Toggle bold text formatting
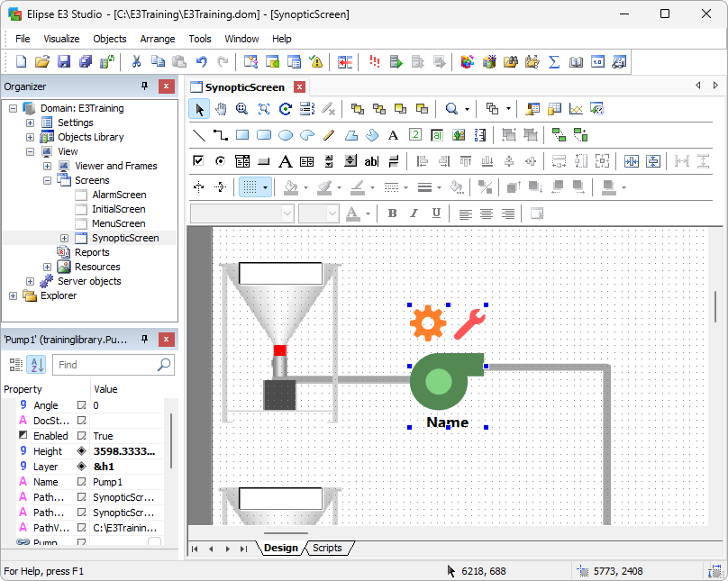Image resolution: width=728 pixels, height=581 pixels. 392,213
